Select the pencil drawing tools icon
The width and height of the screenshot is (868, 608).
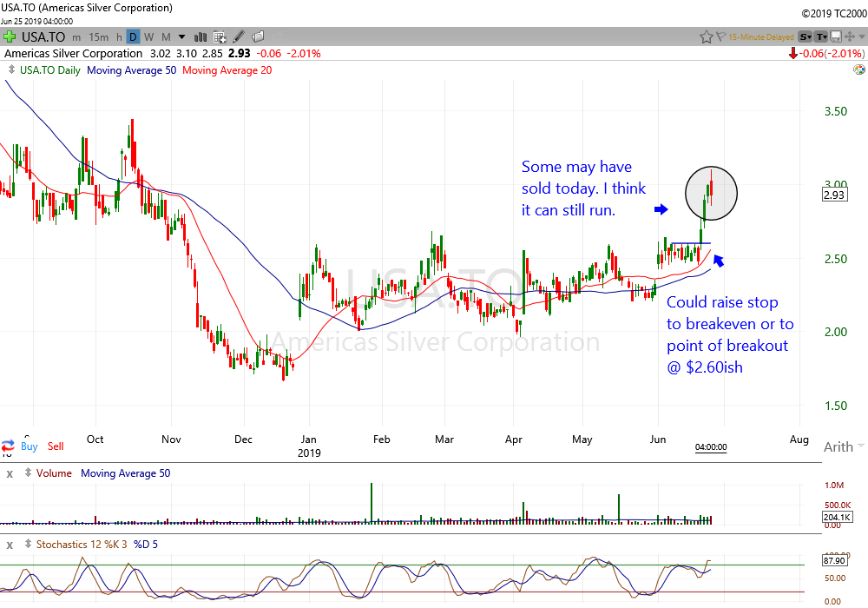[239, 37]
